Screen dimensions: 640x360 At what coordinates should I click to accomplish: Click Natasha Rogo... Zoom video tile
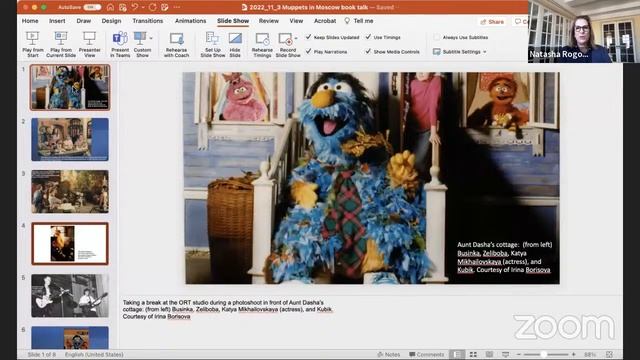(x=583, y=31)
